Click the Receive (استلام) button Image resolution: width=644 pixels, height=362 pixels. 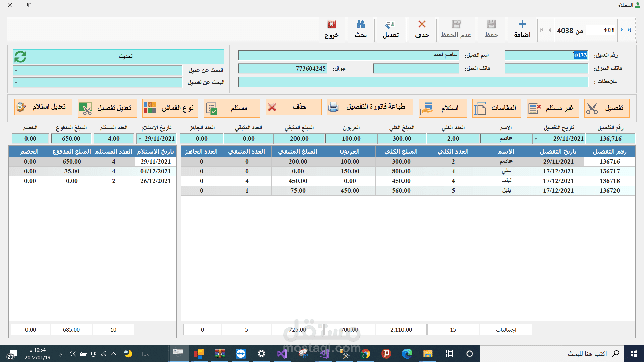[442, 108]
